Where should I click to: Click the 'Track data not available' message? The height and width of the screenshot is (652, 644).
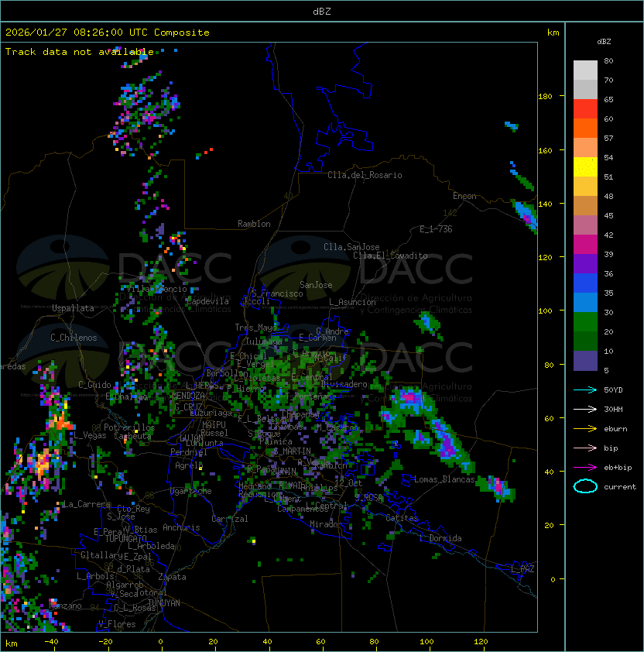(x=79, y=52)
